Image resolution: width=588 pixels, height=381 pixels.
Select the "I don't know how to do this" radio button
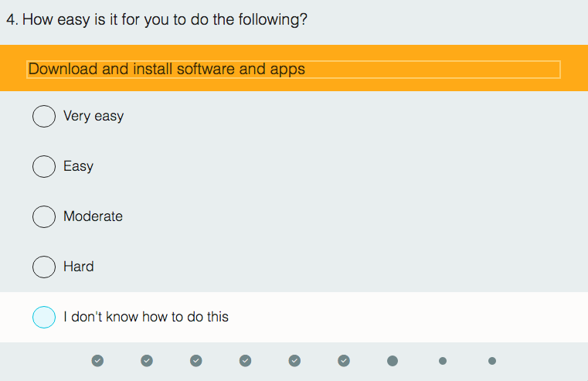(44, 317)
